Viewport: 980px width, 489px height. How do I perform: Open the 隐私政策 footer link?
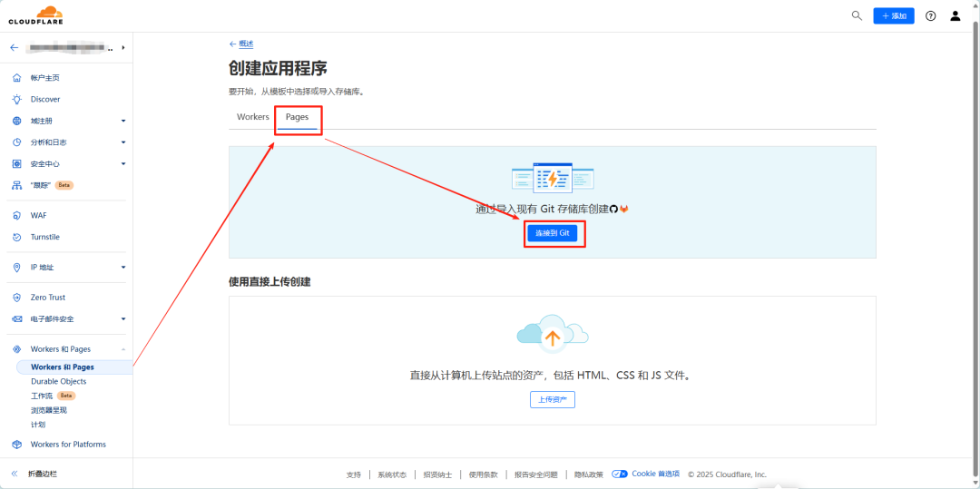589,474
